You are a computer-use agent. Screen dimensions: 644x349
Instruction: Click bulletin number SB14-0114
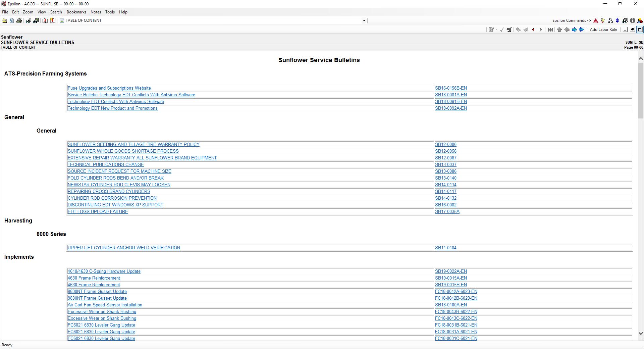(446, 185)
